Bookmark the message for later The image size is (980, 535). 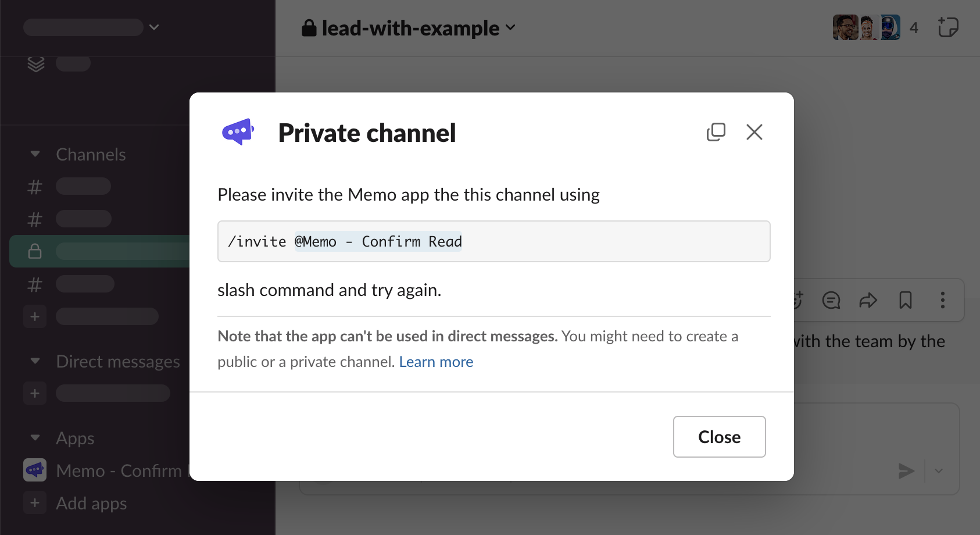[x=905, y=300]
